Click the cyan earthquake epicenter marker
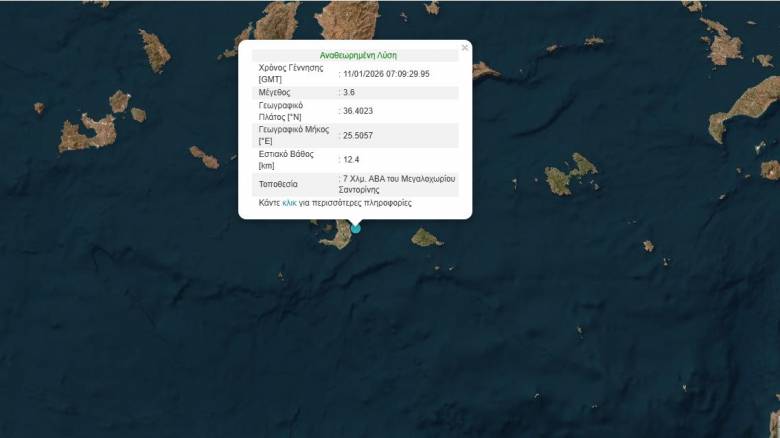The width and height of the screenshot is (780, 438). pos(355,229)
